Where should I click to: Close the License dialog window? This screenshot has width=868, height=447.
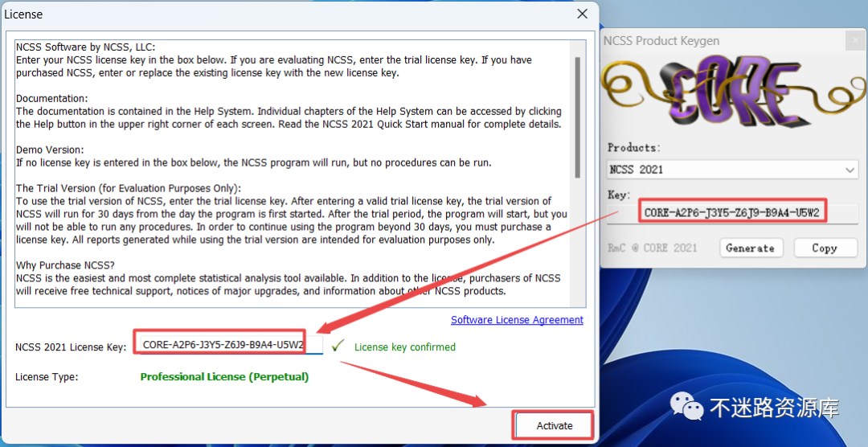tap(583, 14)
